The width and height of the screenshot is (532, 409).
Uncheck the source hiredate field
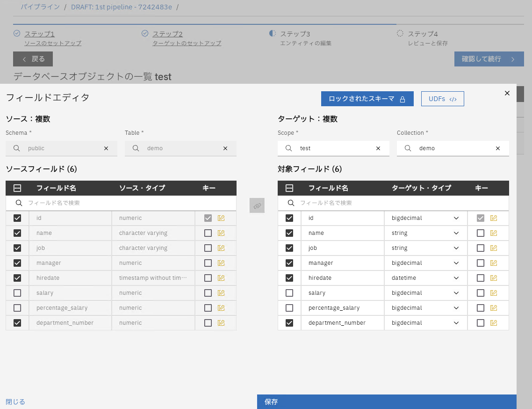coord(17,278)
